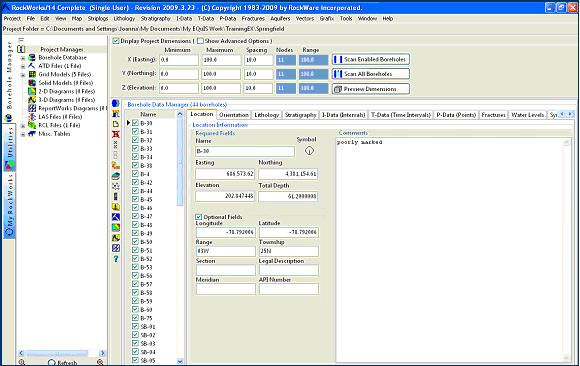Expand the Grid Models tree node
The image size is (580, 366).
click(x=23, y=75)
